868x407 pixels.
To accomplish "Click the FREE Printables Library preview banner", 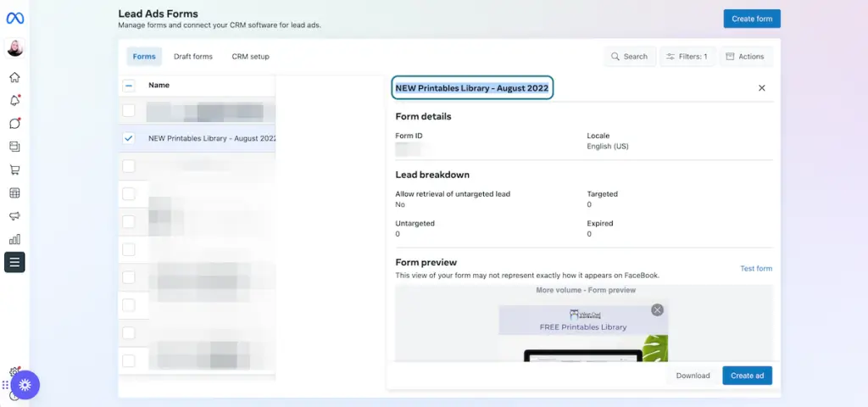I will [x=583, y=320].
